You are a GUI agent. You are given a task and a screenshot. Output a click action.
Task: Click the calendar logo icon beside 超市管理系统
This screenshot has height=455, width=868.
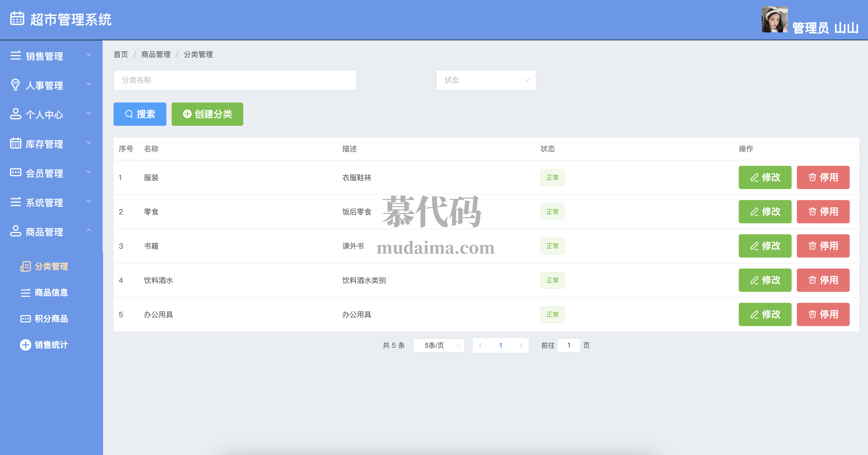17,19
